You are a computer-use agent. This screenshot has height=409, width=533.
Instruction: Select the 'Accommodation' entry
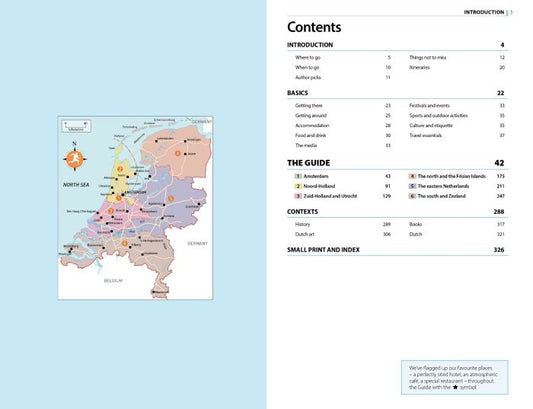click(312, 125)
